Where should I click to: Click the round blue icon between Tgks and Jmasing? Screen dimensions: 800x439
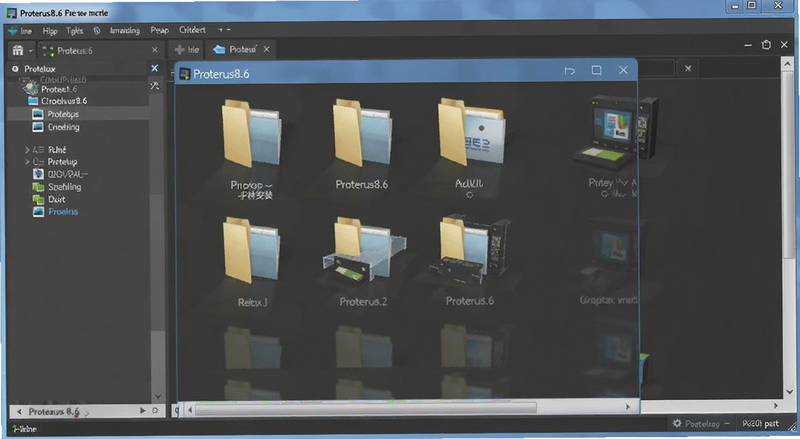tap(96, 31)
